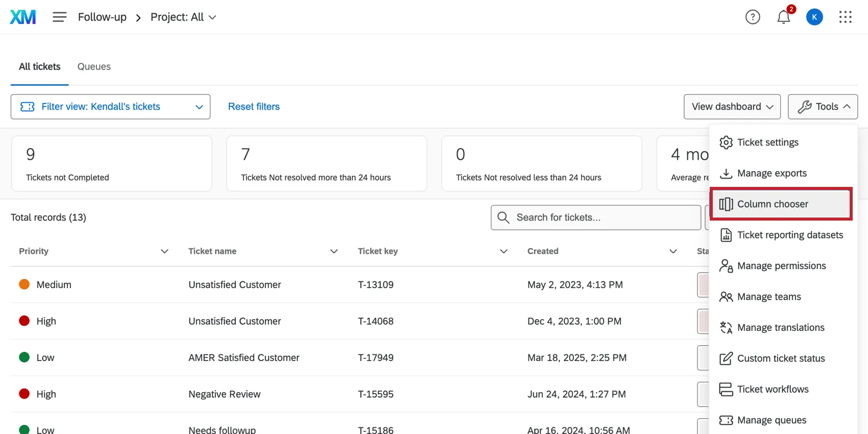This screenshot has height=434, width=868.
Task: Expand the Filter view dropdown
Action: pyautogui.click(x=110, y=107)
